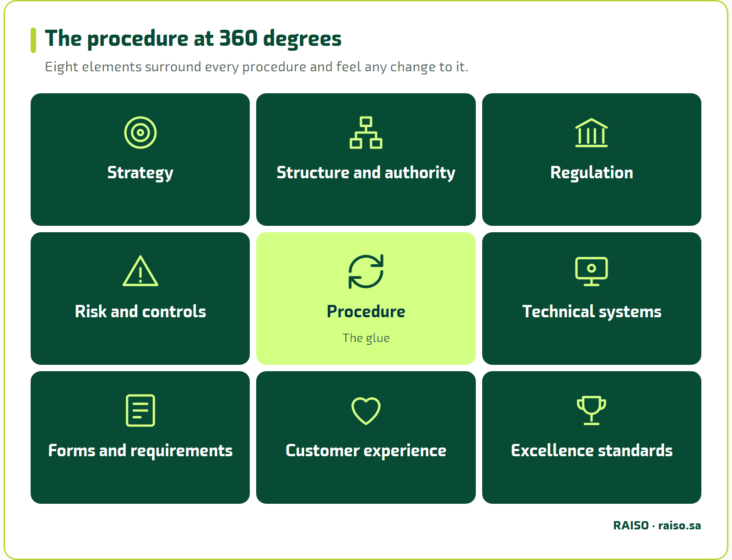Click the title 'The procedure at 360 degrees'
732x560 pixels.
(193, 38)
